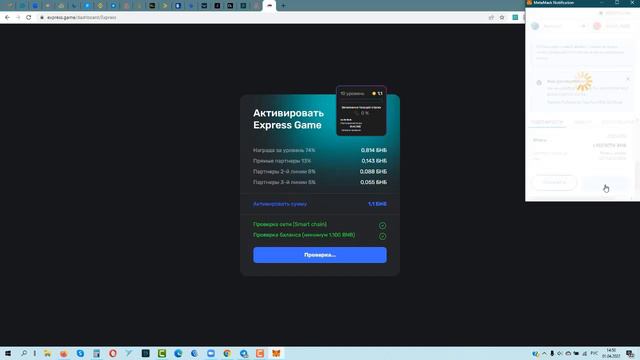640x360 pixels.
Task: Select the active express.game browser tab
Action: pyautogui.click(x=269, y=6)
